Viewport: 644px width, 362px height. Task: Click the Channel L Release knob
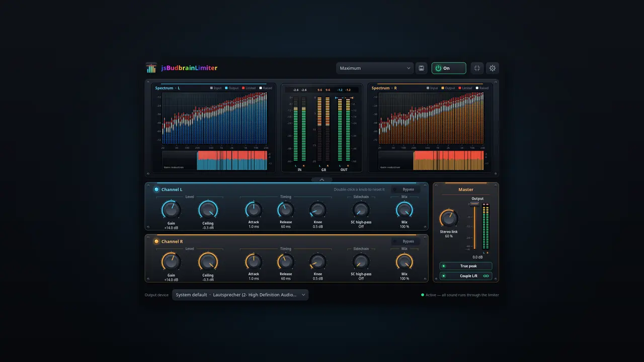pos(286,210)
